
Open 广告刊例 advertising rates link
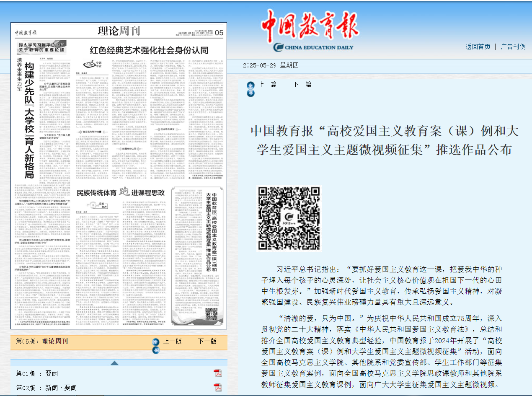(513, 47)
